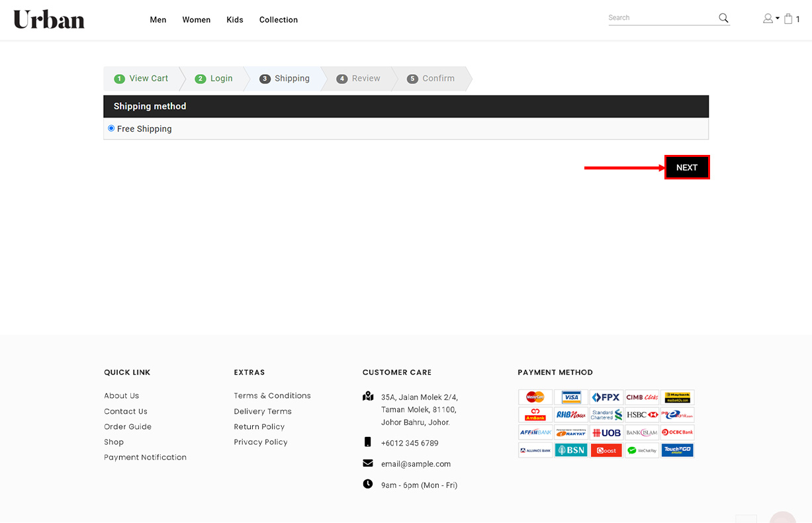812x523 pixels.
Task: Click the BSN payment icon
Action: pos(571,450)
